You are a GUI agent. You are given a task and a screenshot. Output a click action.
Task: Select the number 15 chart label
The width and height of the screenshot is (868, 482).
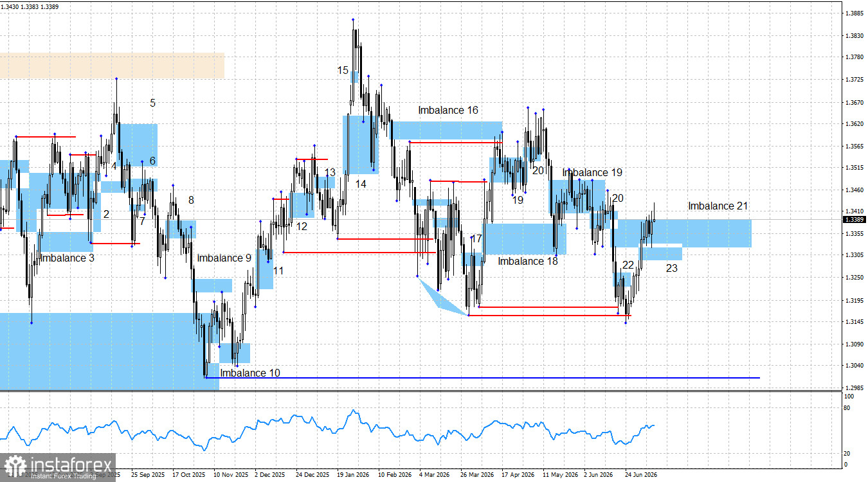click(x=343, y=70)
